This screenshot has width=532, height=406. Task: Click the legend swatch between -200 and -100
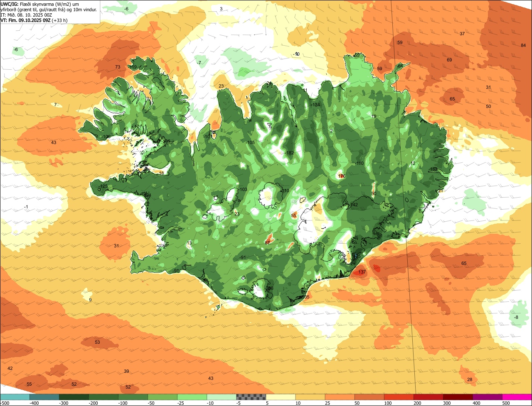[x=103, y=397]
